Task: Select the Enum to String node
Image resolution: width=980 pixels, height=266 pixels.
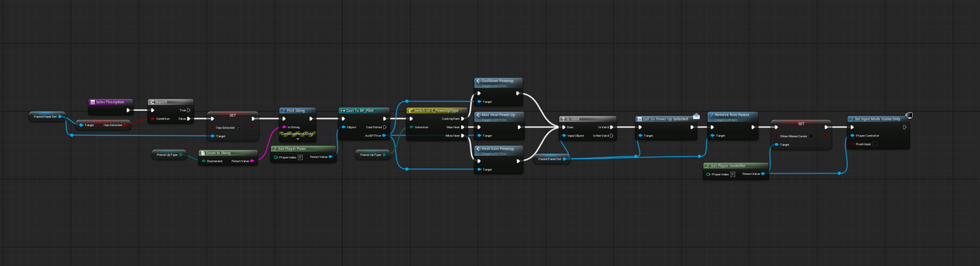Action: (228, 157)
